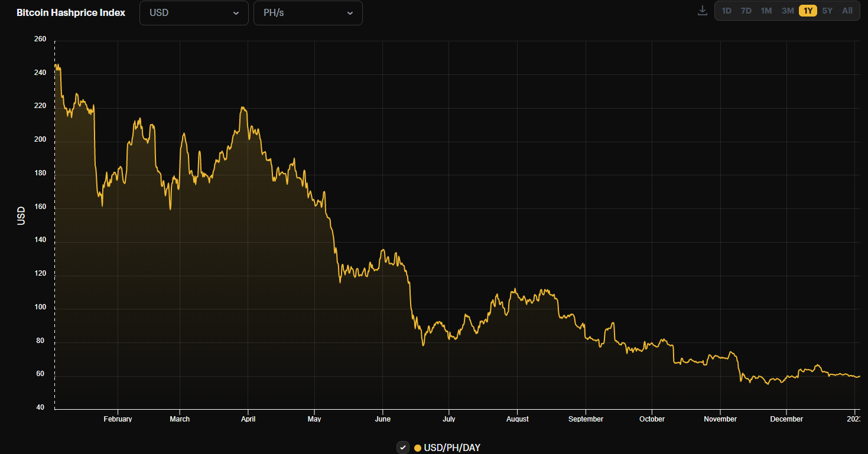Click the December x-axis label
The height and width of the screenshot is (454, 868).
786,419
